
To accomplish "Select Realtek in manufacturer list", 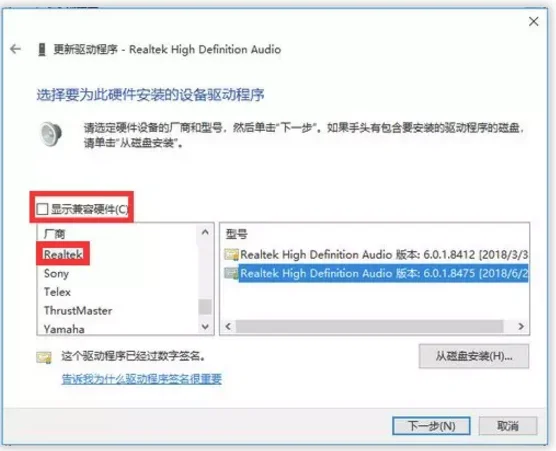I will point(63,254).
